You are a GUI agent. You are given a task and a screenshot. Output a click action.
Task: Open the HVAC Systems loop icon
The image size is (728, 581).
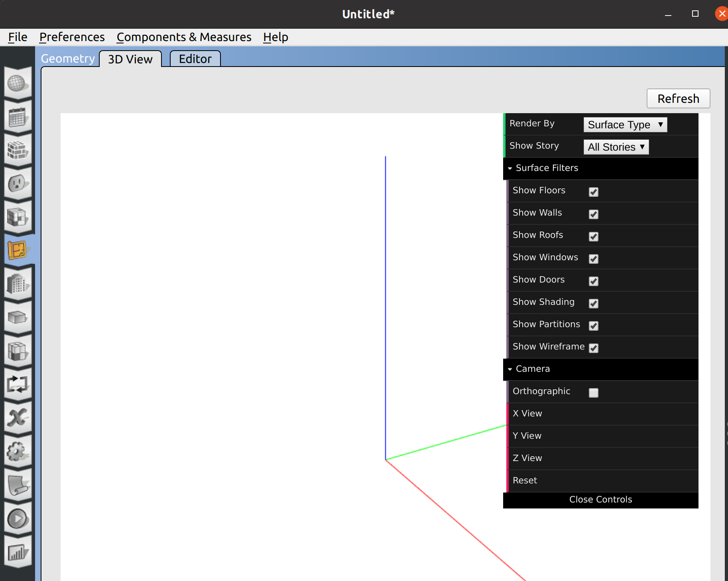click(18, 384)
